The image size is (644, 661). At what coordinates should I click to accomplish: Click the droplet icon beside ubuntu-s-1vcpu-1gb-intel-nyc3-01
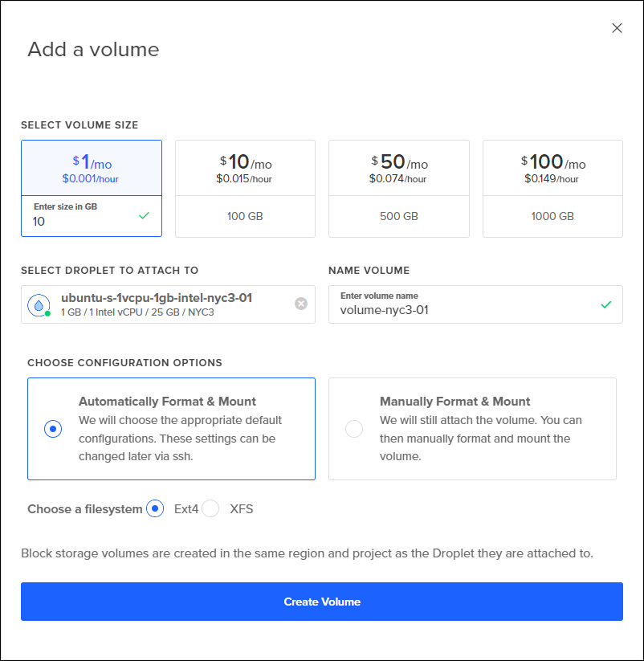point(39,305)
